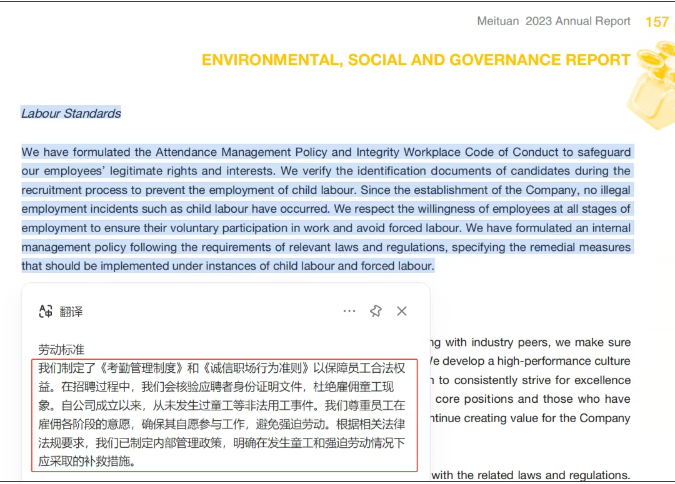Click the Environmental, Social and Governance Report title

416,60
